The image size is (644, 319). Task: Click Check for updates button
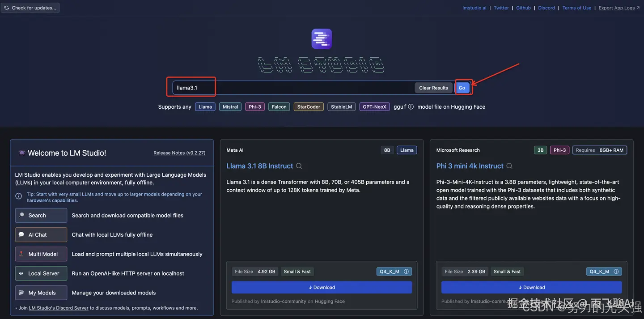pyautogui.click(x=30, y=8)
